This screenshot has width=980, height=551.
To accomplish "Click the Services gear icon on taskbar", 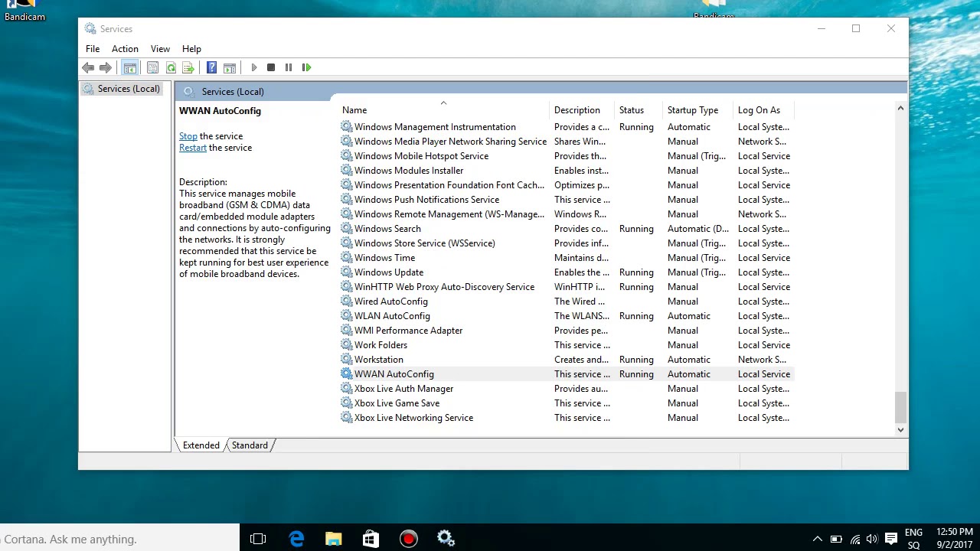I will tap(446, 539).
